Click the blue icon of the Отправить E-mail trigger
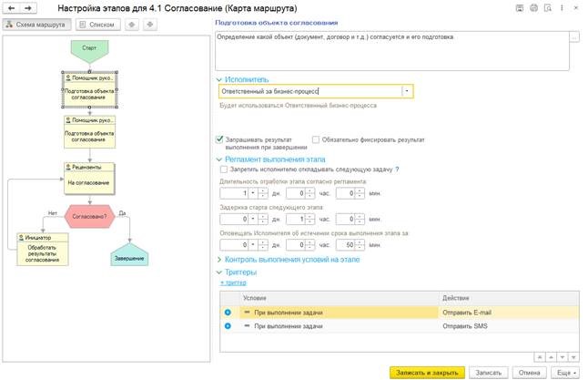588x380 pixels. click(227, 313)
